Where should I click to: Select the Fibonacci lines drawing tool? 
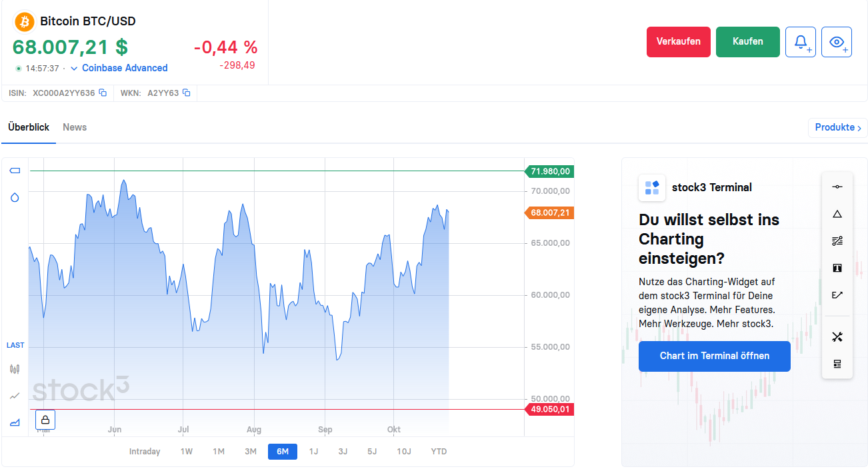coord(837,241)
